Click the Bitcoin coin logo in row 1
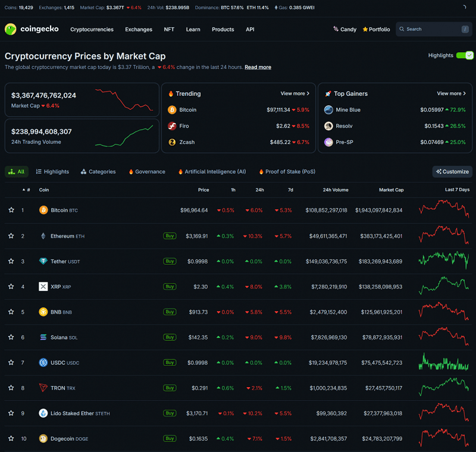The height and width of the screenshot is (452, 476). pyautogui.click(x=43, y=210)
